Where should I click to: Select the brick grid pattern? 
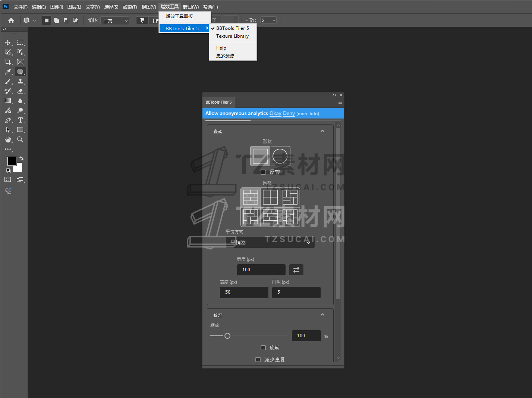251,197
